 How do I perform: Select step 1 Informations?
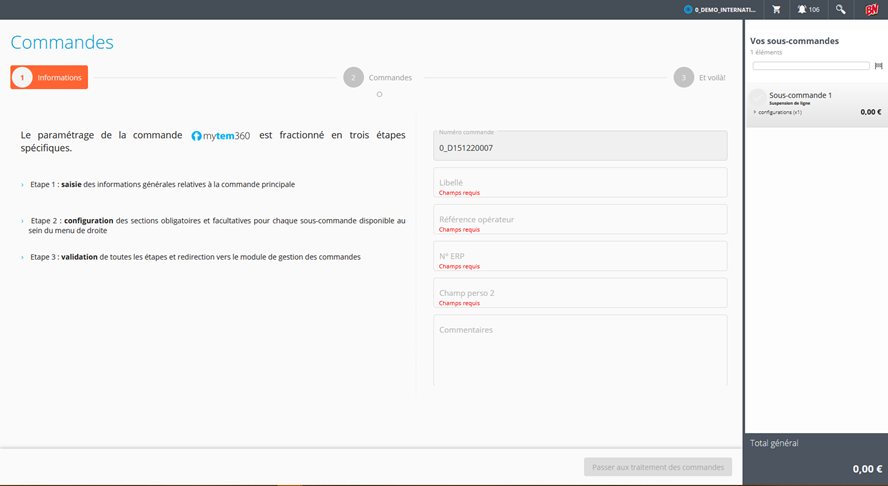pyautogui.click(x=49, y=78)
